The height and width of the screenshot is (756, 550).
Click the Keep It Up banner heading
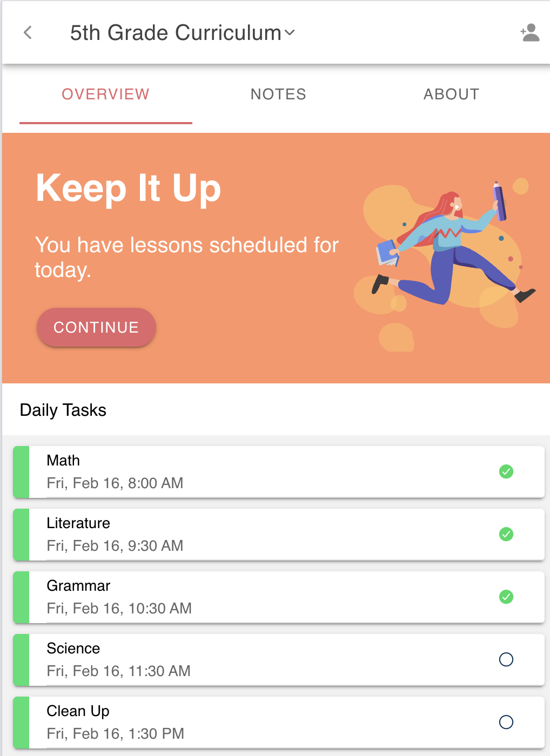(x=128, y=188)
